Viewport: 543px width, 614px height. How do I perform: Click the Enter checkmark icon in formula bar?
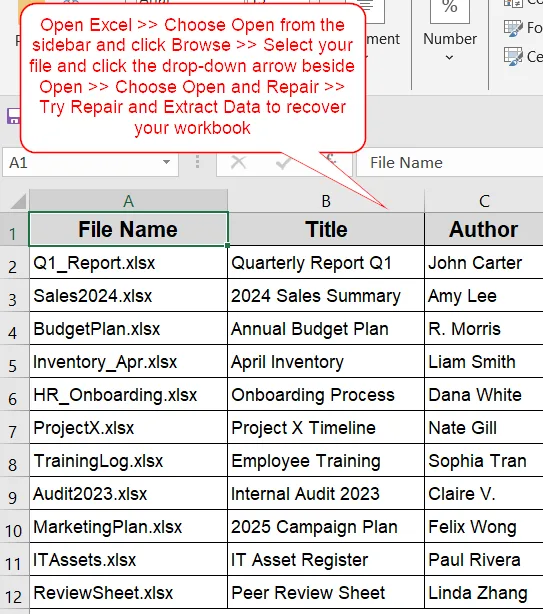283,162
